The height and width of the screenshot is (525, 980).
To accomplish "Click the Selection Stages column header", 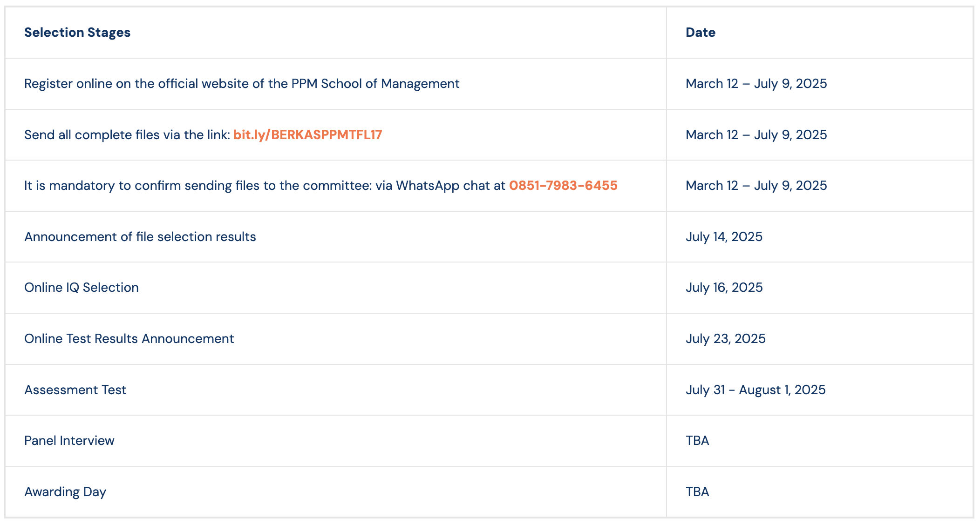I will coord(77,33).
